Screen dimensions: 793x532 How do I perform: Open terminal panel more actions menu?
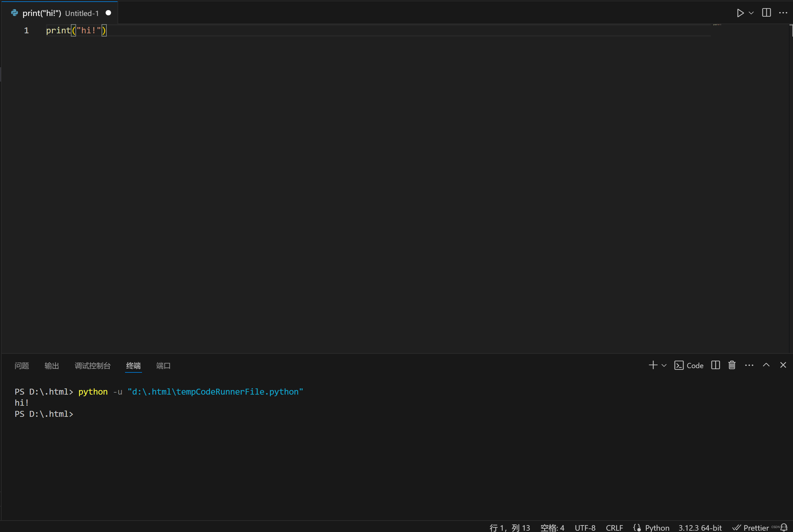tap(749, 366)
